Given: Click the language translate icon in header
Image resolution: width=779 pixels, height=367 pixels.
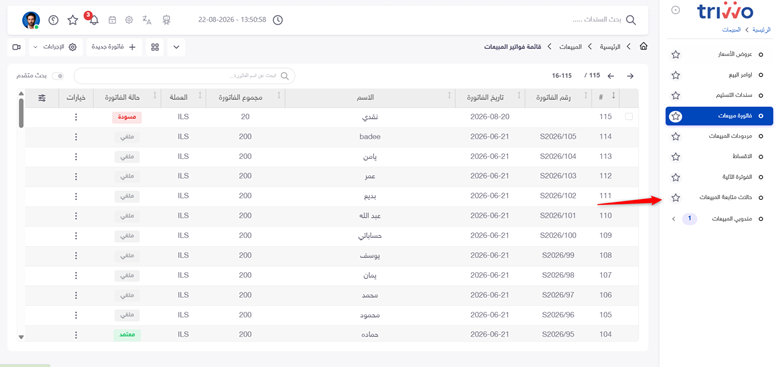Looking at the screenshot, I should 147,20.
